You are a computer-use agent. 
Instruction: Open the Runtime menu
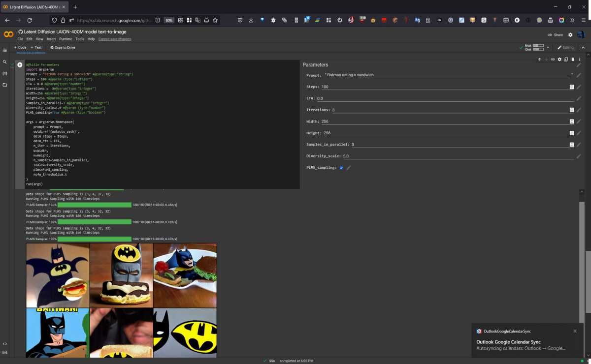tap(66, 39)
